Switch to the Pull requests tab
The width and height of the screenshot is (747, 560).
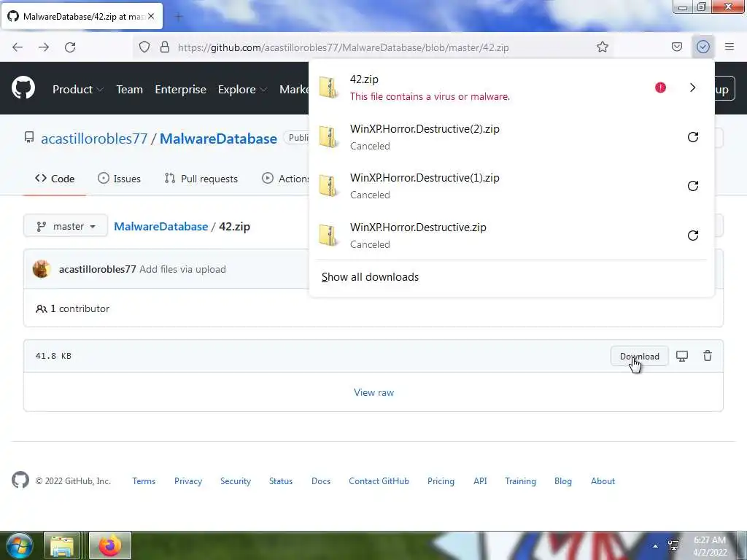(201, 179)
